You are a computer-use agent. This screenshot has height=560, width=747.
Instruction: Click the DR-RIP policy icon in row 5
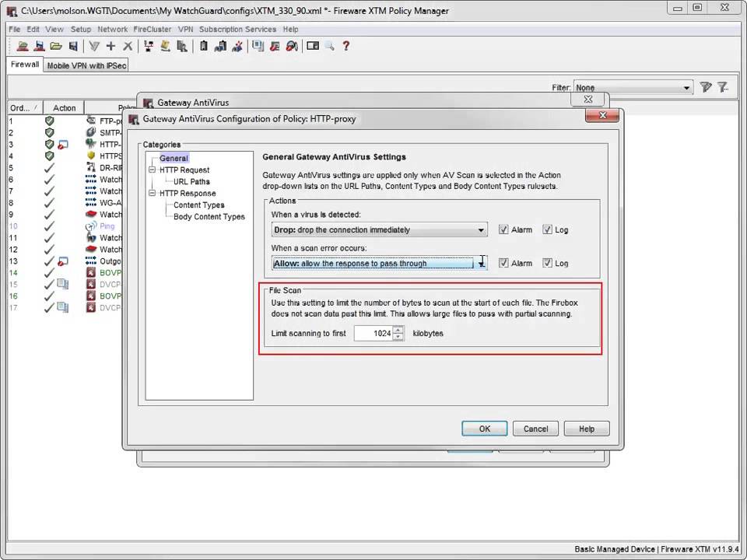tap(91, 168)
